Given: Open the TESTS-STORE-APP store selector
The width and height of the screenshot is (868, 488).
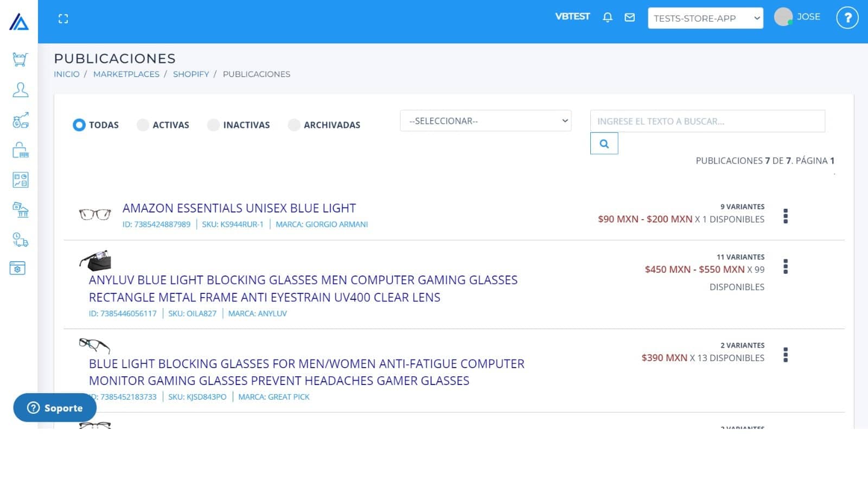Looking at the screenshot, I should pos(705,18).
